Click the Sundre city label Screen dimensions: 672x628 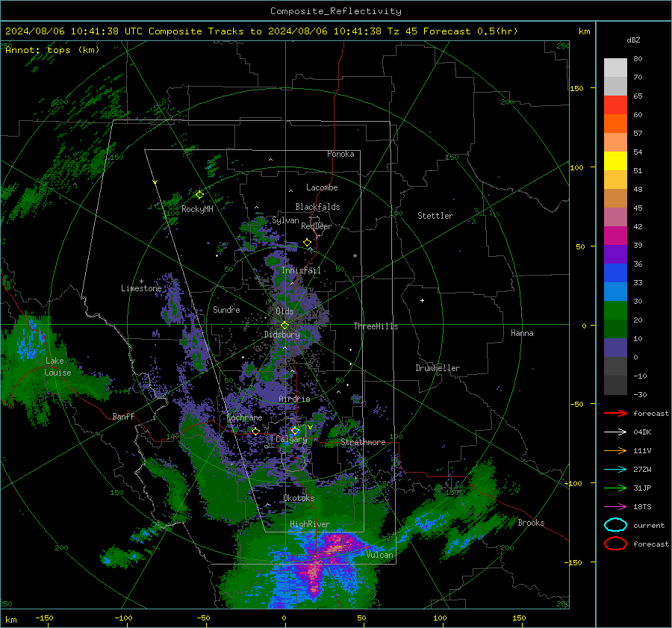[226, 309]
